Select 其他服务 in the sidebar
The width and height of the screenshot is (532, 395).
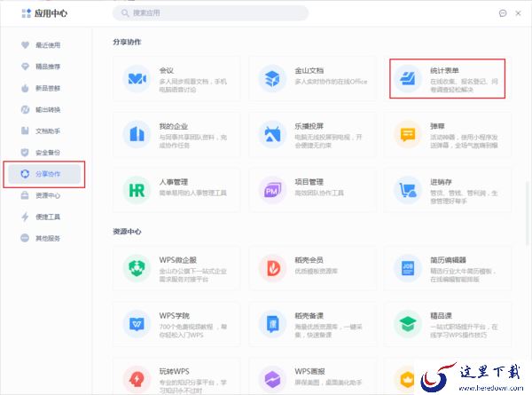(43, 238)
